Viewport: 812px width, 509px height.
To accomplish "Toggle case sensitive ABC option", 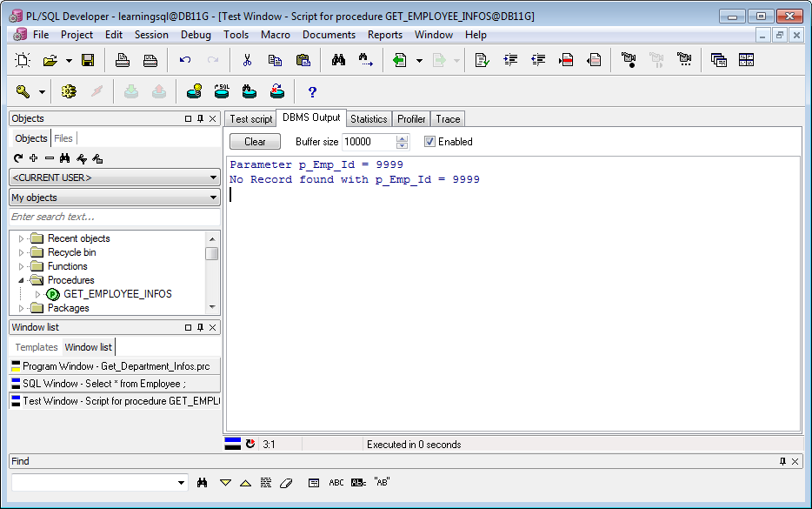I will [336, 483].
